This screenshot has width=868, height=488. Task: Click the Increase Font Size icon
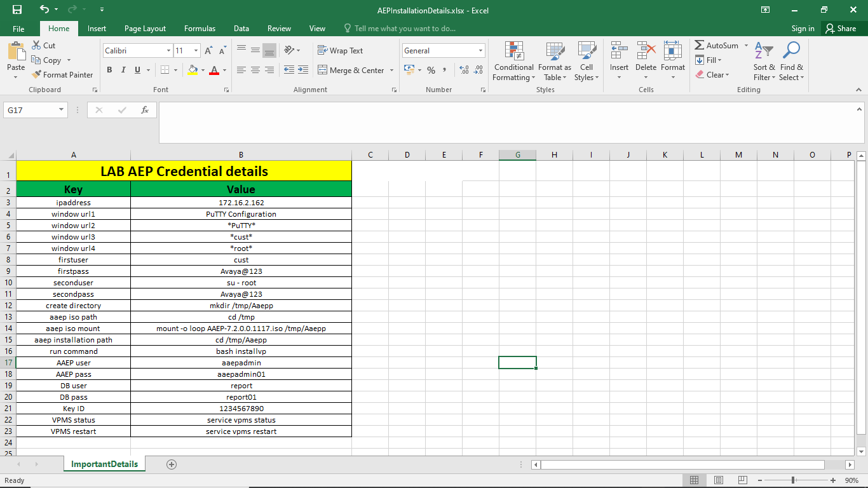[208, 51]
